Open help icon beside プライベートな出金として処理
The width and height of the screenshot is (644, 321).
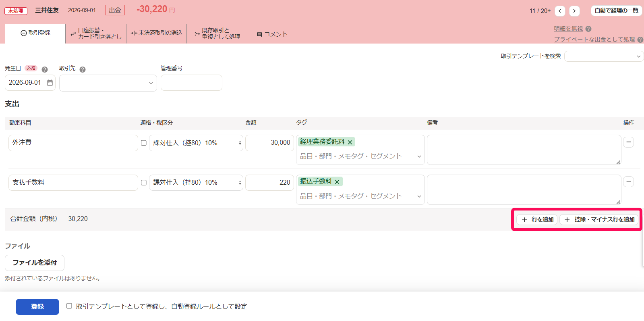[x=640, y=40]
